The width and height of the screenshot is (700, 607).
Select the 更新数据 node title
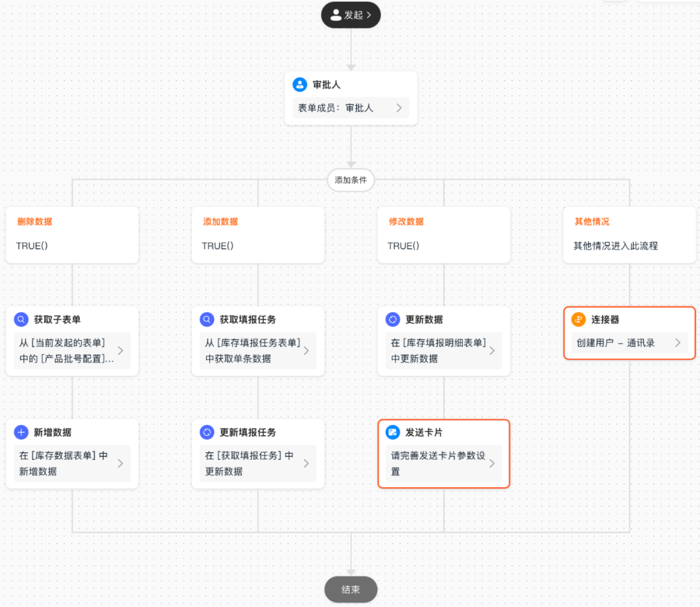[424, 319]
